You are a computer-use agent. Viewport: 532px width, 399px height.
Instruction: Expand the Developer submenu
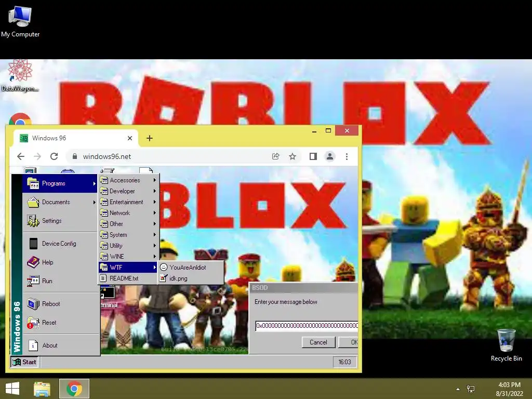[128, 191]
